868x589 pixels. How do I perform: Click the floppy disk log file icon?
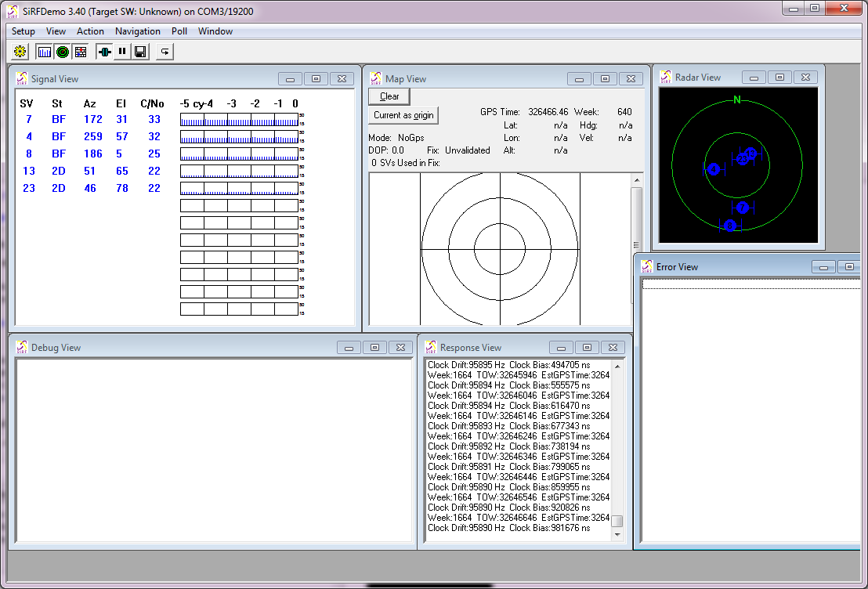coord(140,52)
